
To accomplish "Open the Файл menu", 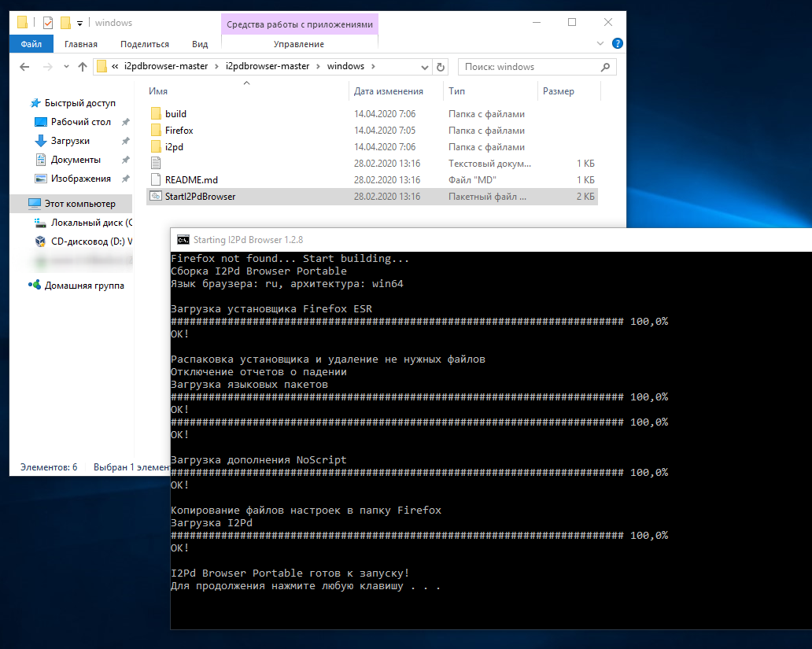I will click(x=31, y=44).
